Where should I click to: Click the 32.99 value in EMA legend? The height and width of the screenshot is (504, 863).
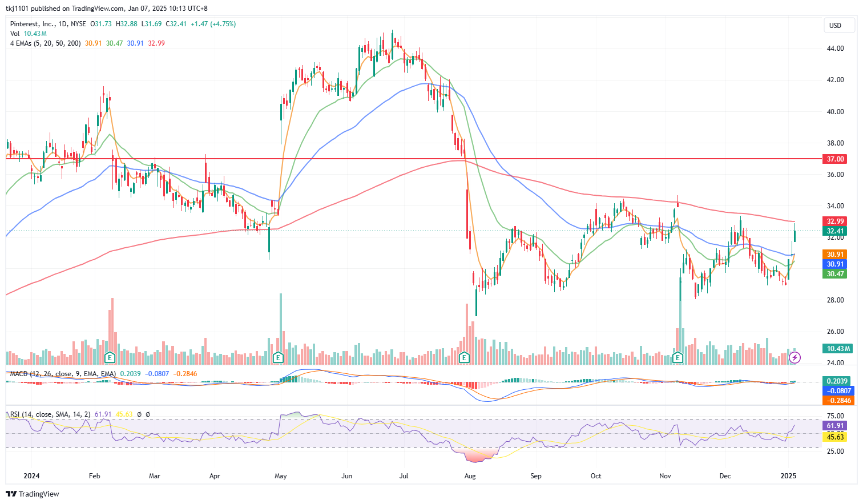coord(156,43)
